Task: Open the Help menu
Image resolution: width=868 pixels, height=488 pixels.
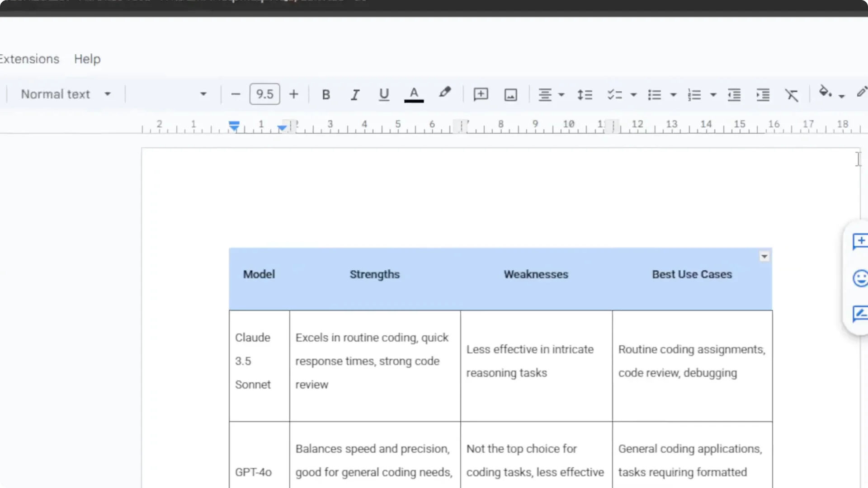Action: coord(87,59)
